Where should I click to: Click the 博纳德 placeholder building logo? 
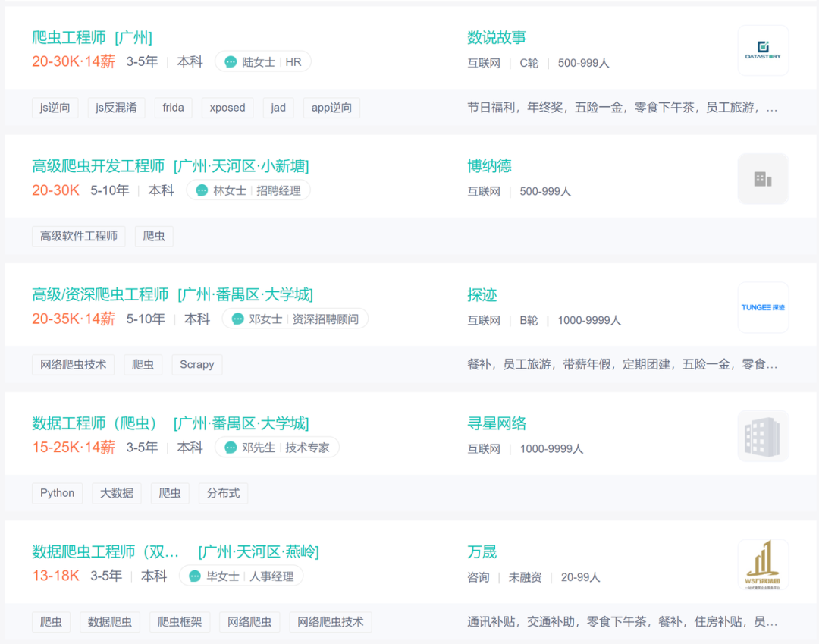click(x=763, y=178)
